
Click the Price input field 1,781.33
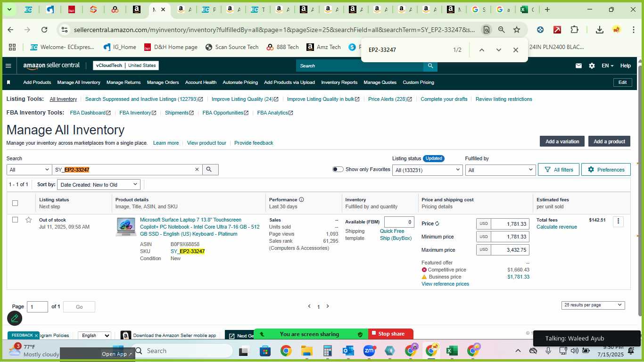[x=510, y=224]
